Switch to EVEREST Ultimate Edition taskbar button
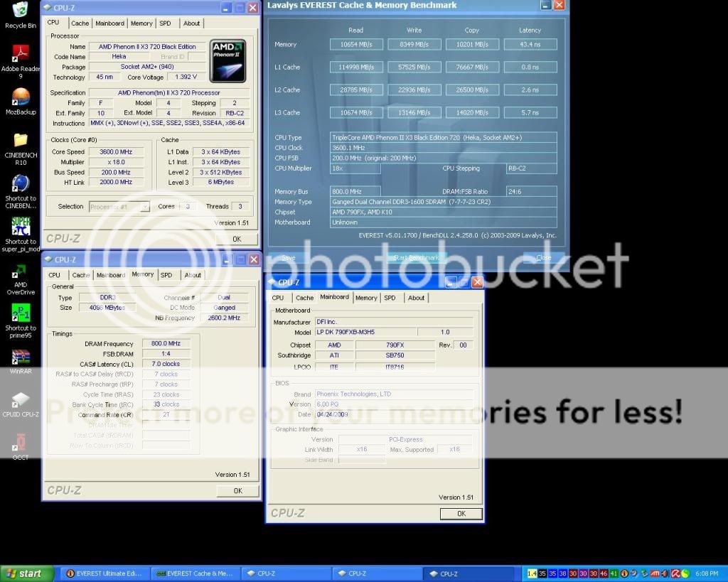 (x=105, y=573)
